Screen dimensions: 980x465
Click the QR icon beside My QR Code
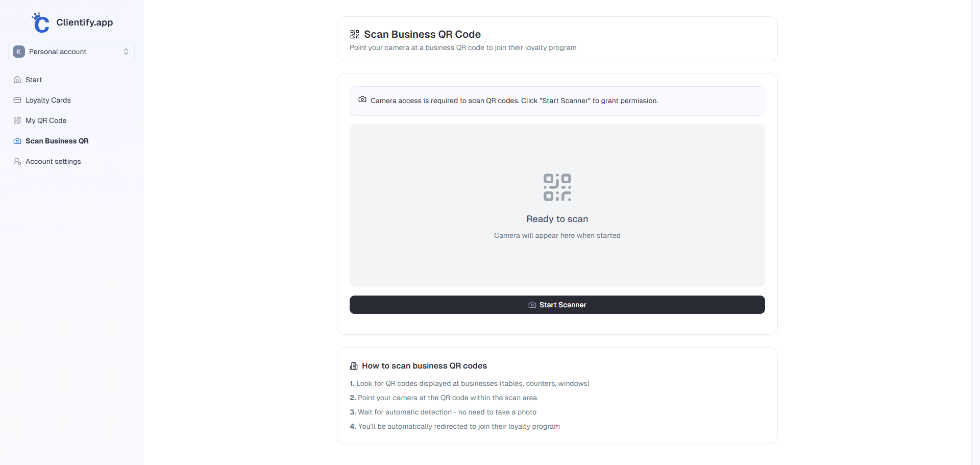point(17,120)
